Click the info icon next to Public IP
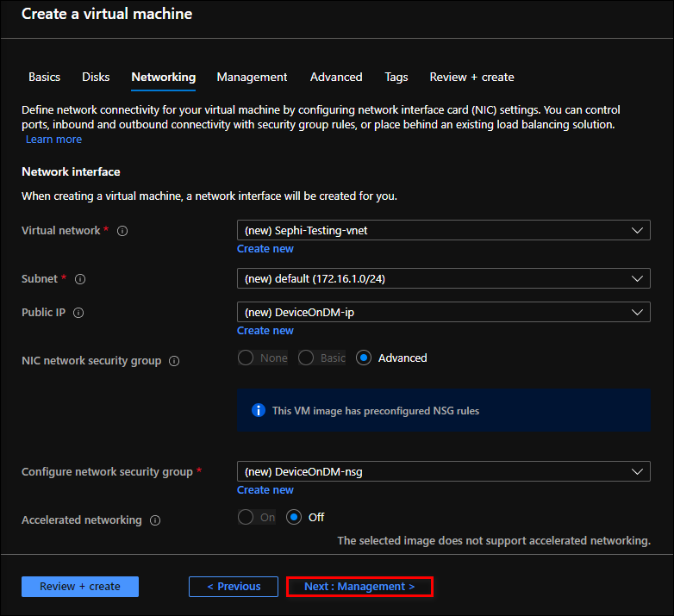The width and height of the screenshot is (674, 616). (79, 313)
